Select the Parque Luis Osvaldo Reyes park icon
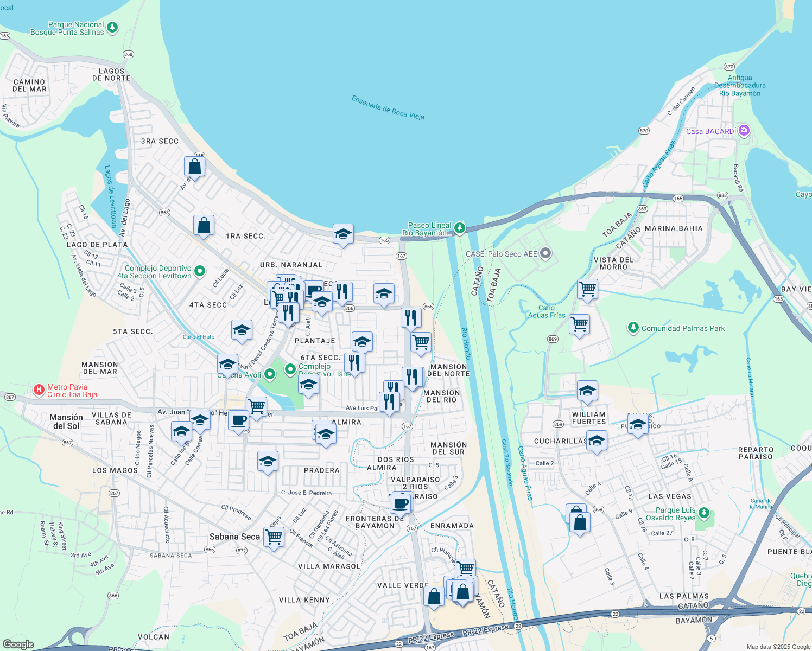Image resolution: width=812 pixels, height=651 pixels. [703, 512]
